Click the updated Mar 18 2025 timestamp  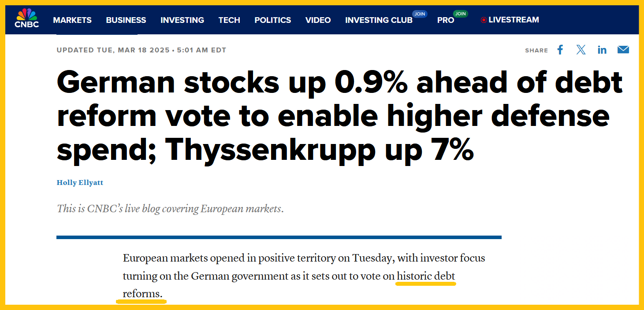click(x=141, y=50)
